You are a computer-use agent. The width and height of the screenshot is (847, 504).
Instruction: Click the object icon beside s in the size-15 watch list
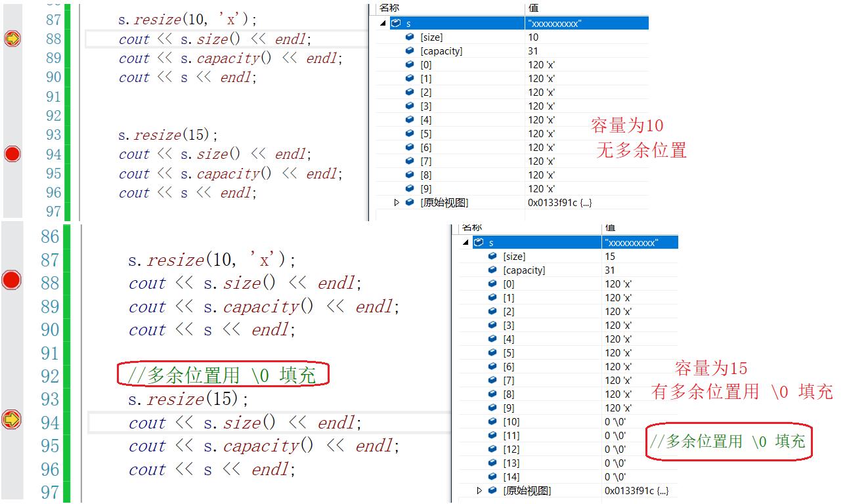click(x=479, y=242)
